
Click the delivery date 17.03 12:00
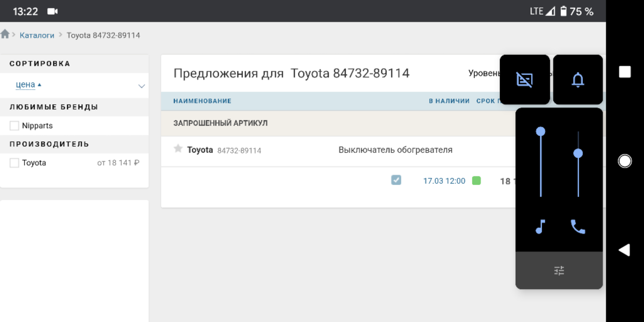click(x=444, y=181)
